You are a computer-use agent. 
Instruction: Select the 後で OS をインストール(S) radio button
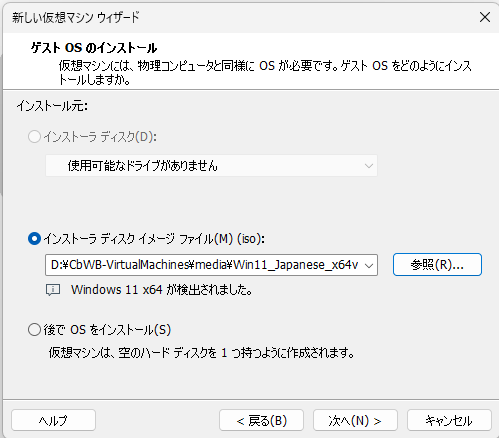click(x=34, y=330)
